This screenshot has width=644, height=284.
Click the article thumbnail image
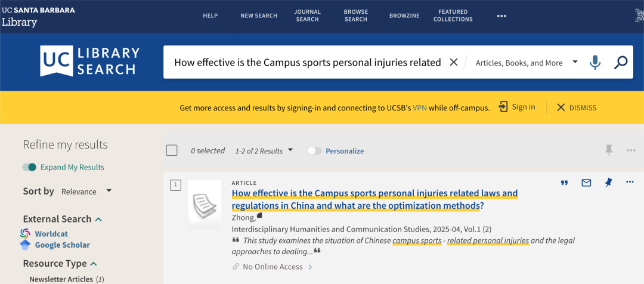pyautogui.click(x=205, y=204)
